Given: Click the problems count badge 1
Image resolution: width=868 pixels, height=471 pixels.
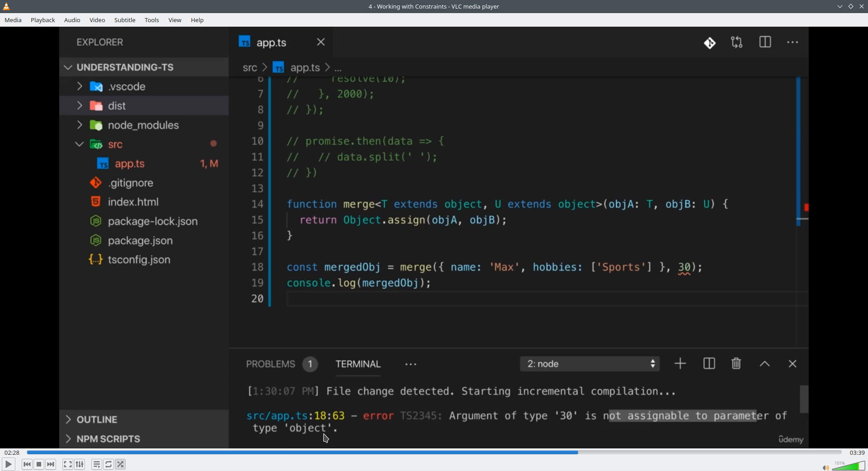Looking at the screenshot, I should pyautogui.click(x=310, y=364).
